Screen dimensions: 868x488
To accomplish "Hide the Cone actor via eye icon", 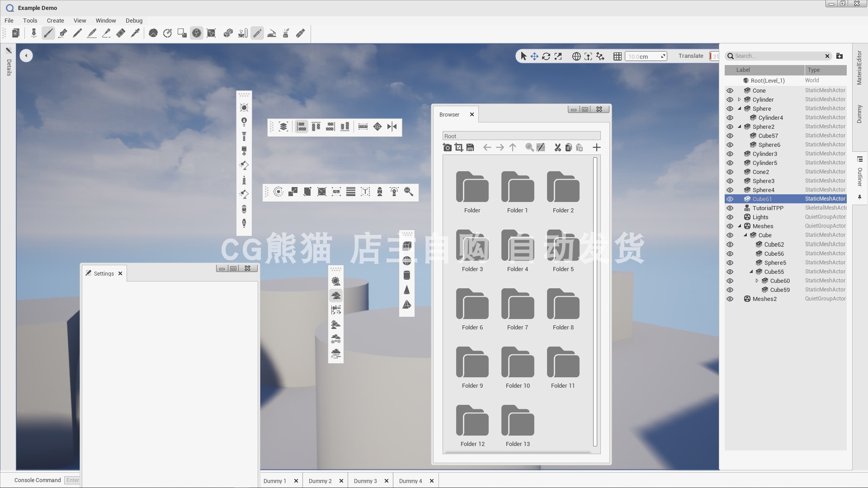I will click(x=730, y=90).
